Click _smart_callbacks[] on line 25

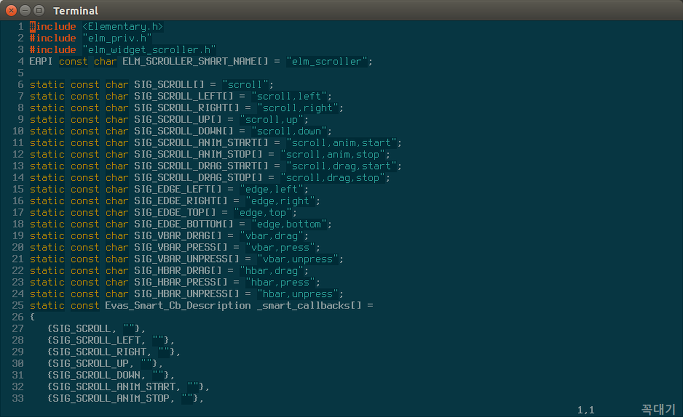pos(309,305)
